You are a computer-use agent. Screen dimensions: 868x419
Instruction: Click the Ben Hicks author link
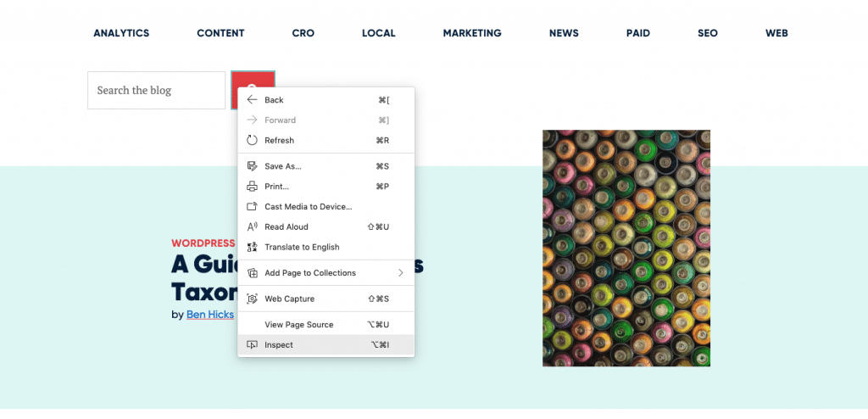click(209, 315)
